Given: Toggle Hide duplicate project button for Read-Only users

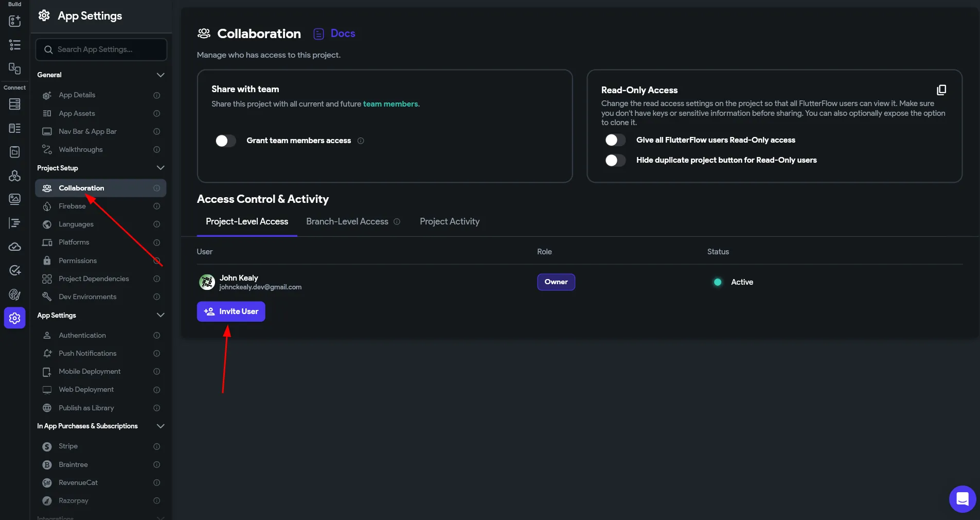Looking at the screenshot, I should pyautogui.click(x=615, y=160).
